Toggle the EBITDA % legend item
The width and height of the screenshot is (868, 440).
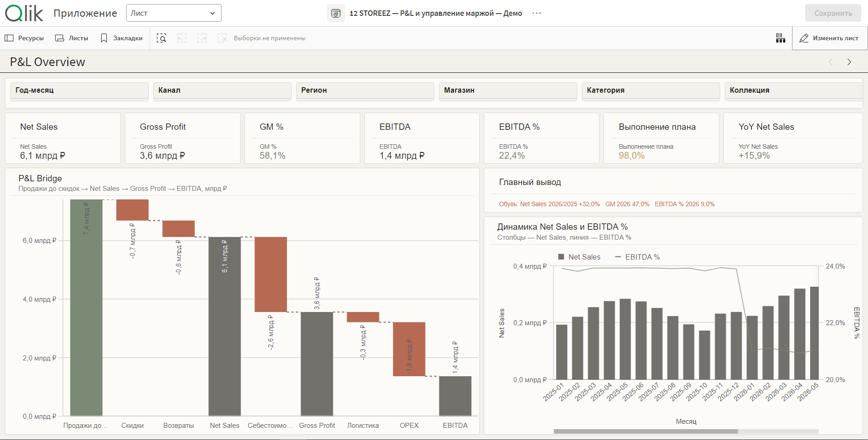637,257
